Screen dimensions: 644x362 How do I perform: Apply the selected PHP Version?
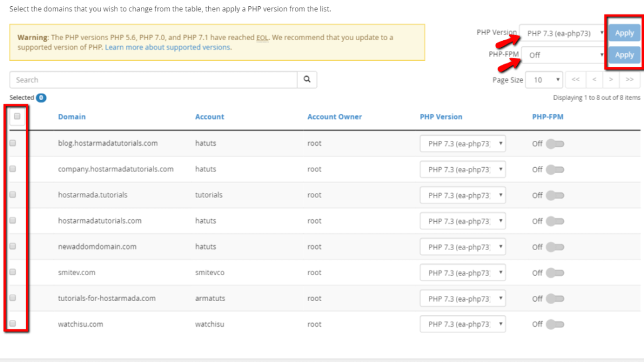[625, 33]
